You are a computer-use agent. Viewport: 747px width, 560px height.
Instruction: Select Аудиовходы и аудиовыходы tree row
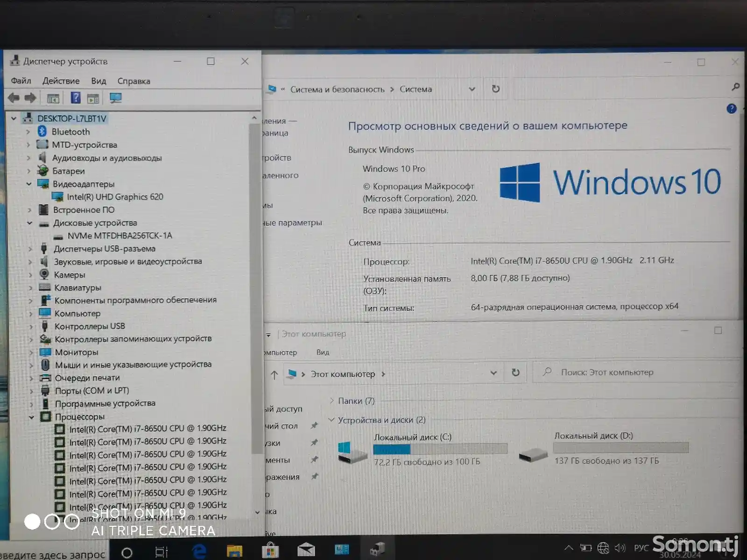pos(107,158)
